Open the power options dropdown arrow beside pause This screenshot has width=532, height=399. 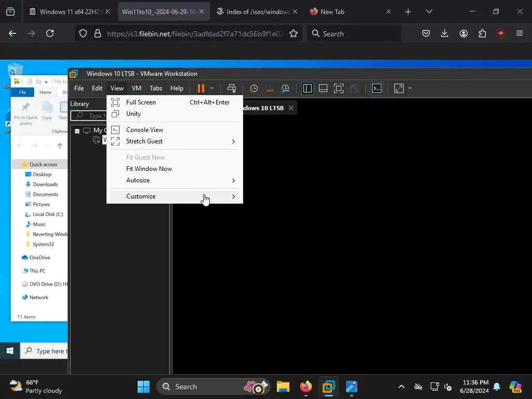point(212,88)
